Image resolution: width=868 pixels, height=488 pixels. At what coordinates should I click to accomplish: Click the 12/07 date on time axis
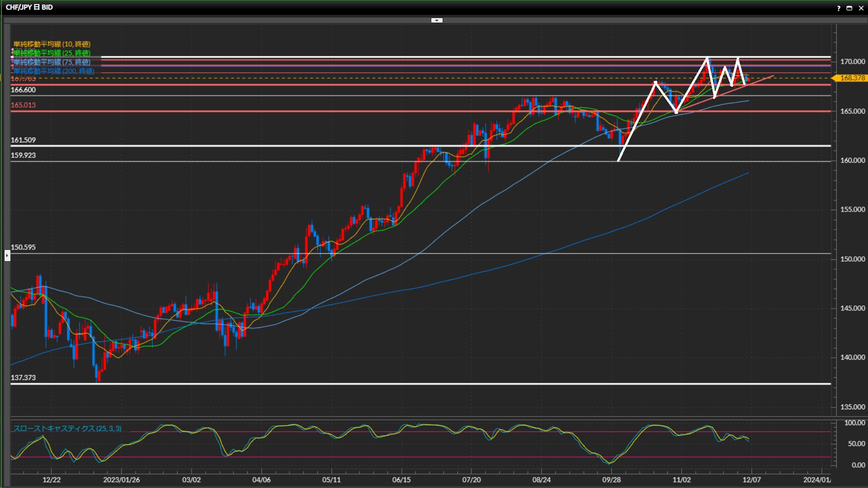751,479
